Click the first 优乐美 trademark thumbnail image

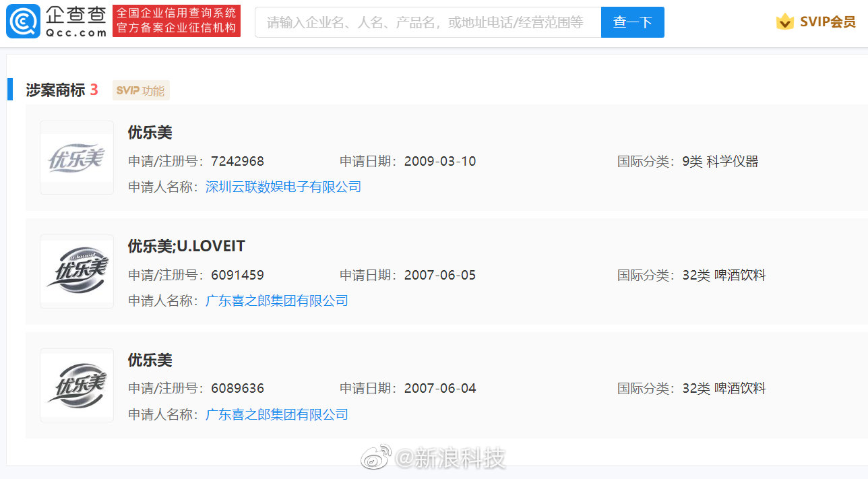coord(76,157)
